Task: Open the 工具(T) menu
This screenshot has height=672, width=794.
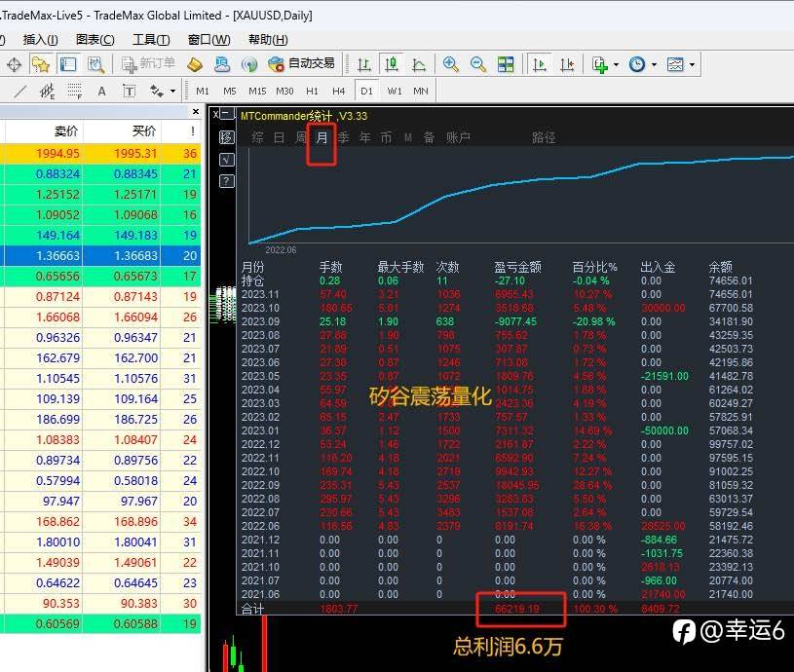Action: pyautogui.click(x=151, y=40)
